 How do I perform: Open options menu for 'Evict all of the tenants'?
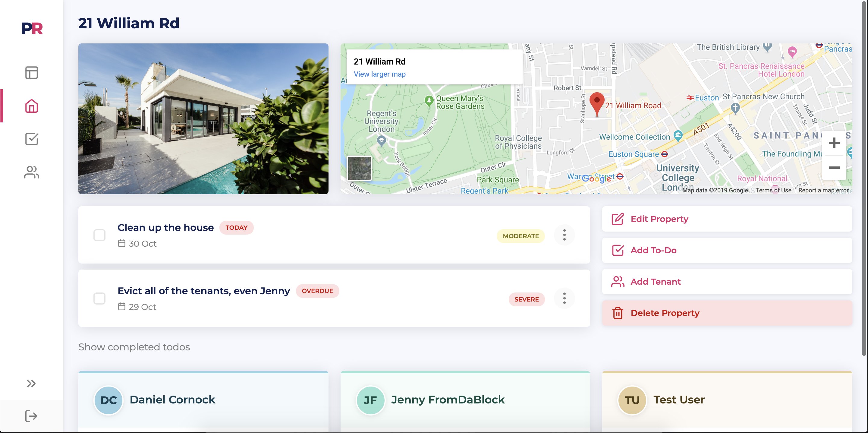(565, 298)
